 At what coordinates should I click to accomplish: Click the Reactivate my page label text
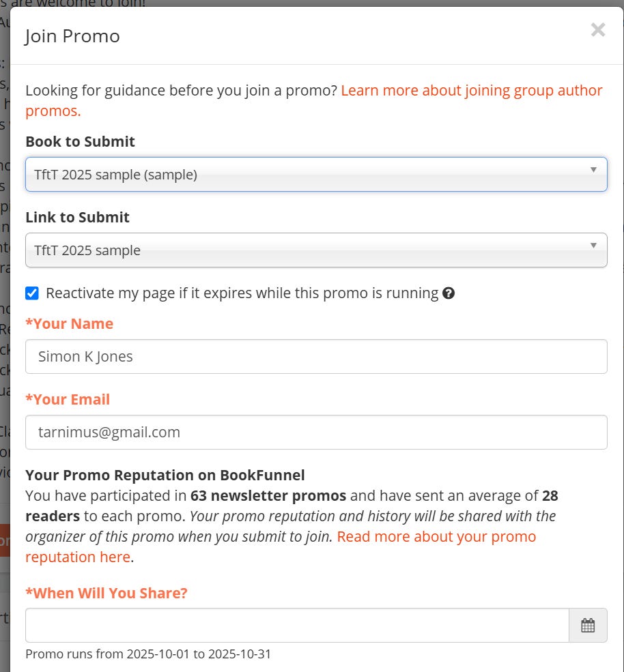pyautogui.click(x=242, y=293)
